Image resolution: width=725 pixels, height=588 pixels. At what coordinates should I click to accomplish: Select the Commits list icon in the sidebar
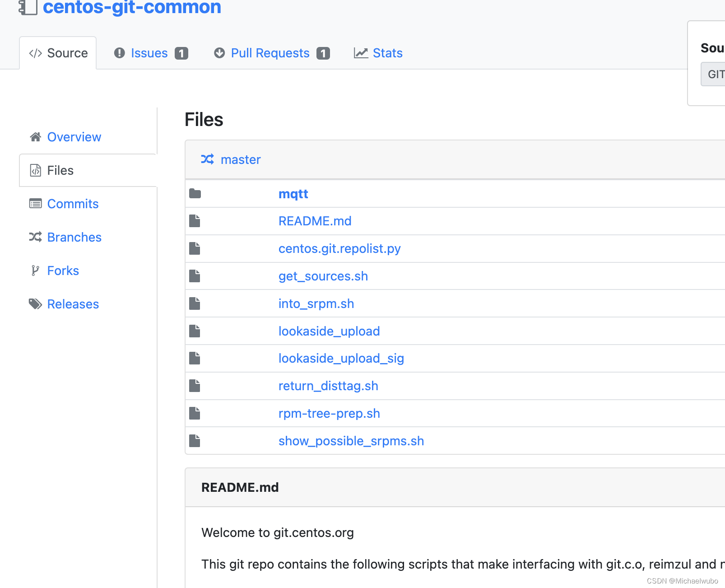click(x=35, y=204)
